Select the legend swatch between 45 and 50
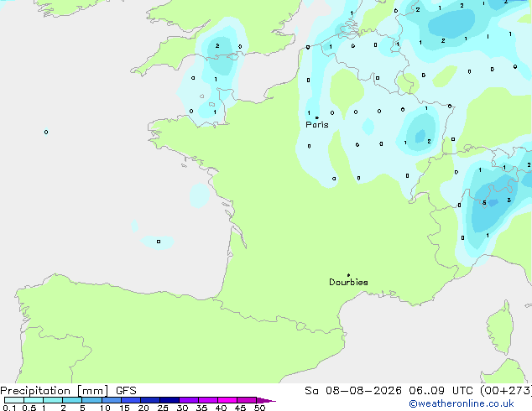This screenshot has height=411, width=532. (x=247, y=400)
